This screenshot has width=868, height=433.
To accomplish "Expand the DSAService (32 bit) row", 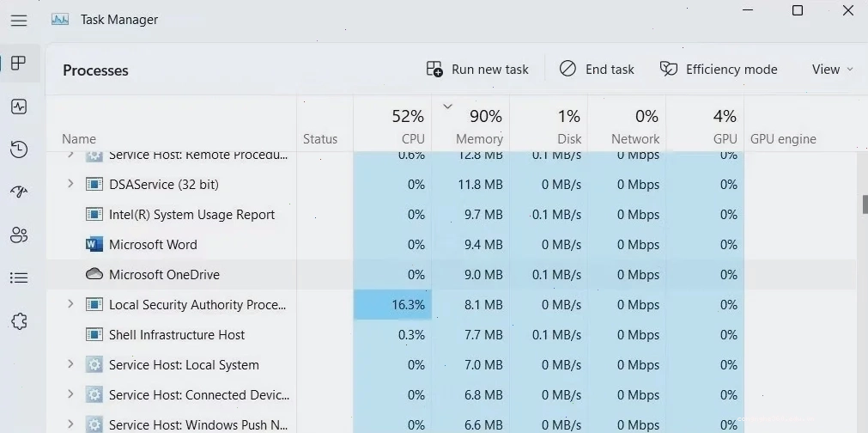I will pos(70,183).
